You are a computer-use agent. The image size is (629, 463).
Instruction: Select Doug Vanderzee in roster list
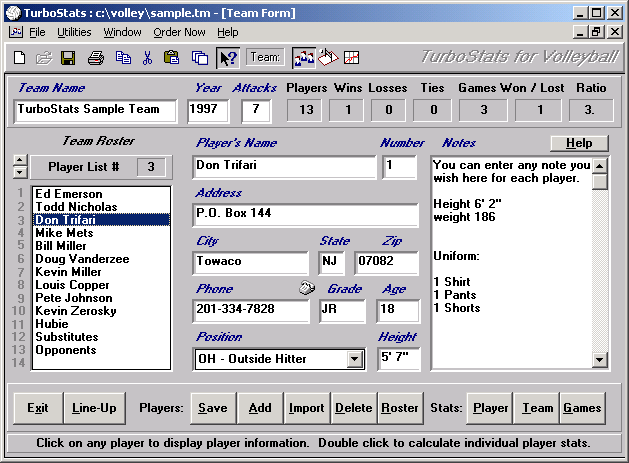[101, 259]
